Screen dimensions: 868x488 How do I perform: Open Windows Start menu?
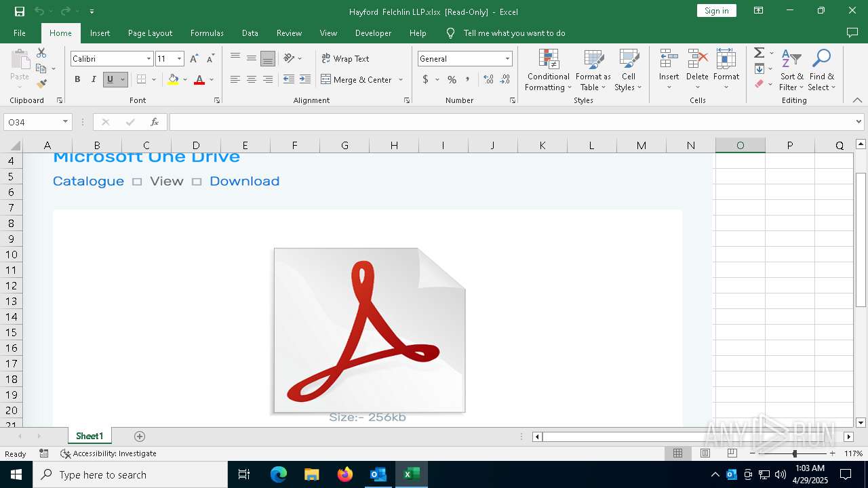pyautogui.click(x=16, y=474)
